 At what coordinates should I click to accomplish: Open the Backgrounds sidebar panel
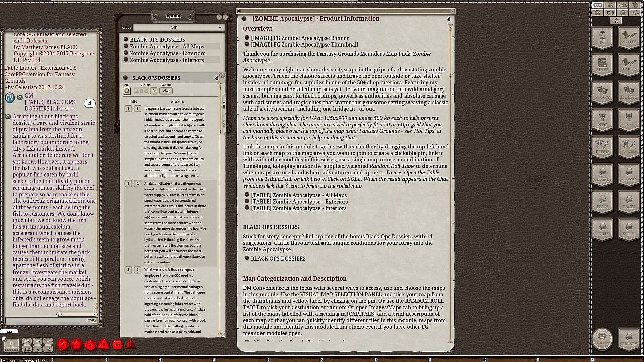coord(602,174)
